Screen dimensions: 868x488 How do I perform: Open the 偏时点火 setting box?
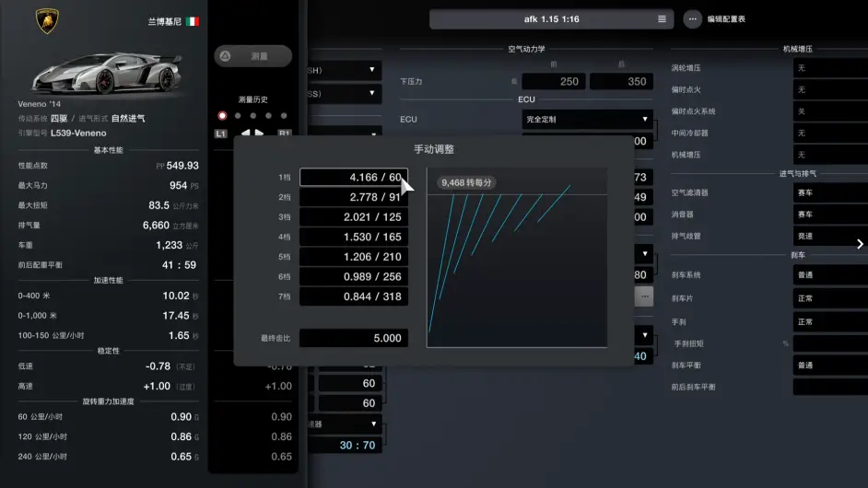pos(830,89)
